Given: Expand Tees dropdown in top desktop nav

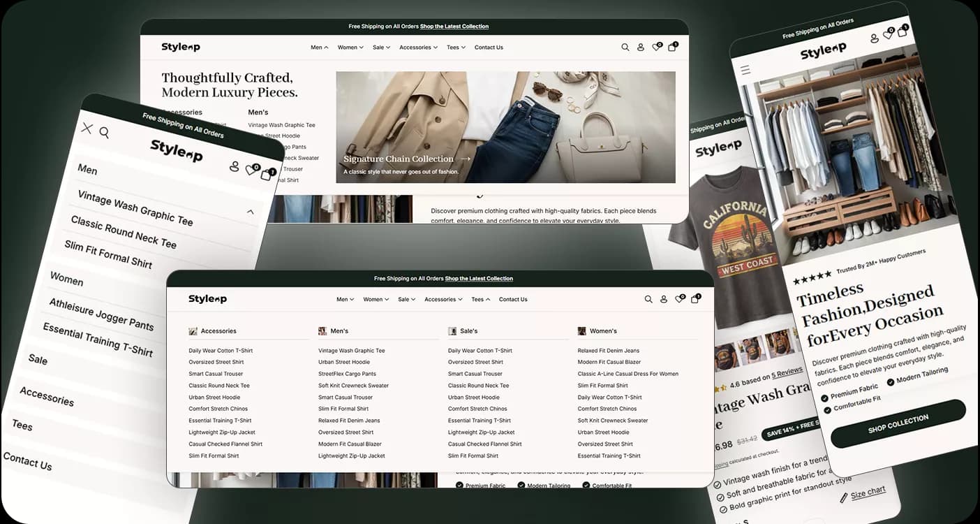Looking at the screenshot, I should (456, 48).
